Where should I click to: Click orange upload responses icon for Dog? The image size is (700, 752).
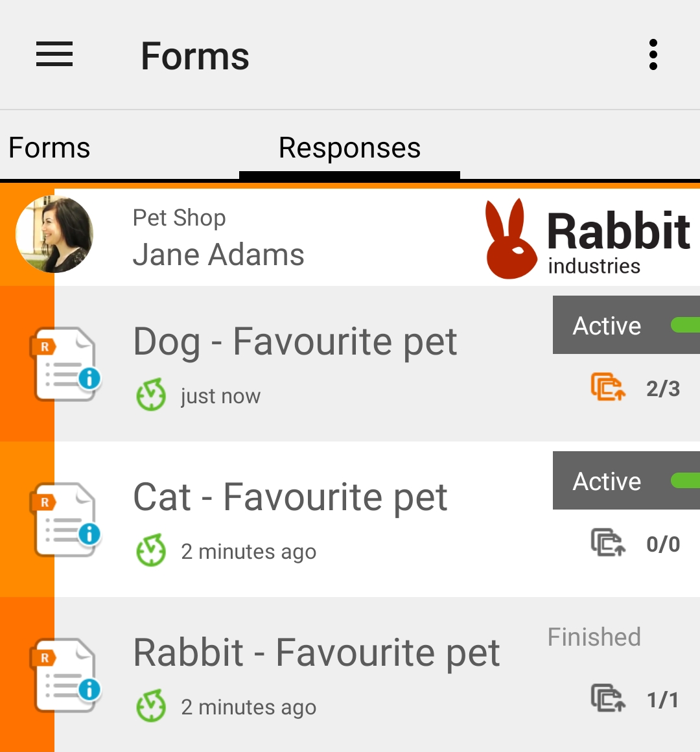608,386
